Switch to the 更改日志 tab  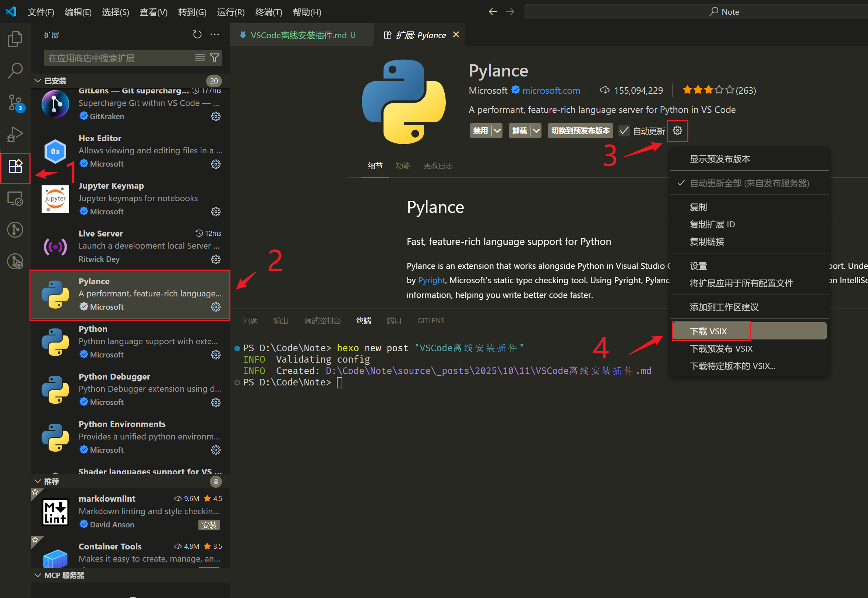pyautogui.click(x=438, y=166)
